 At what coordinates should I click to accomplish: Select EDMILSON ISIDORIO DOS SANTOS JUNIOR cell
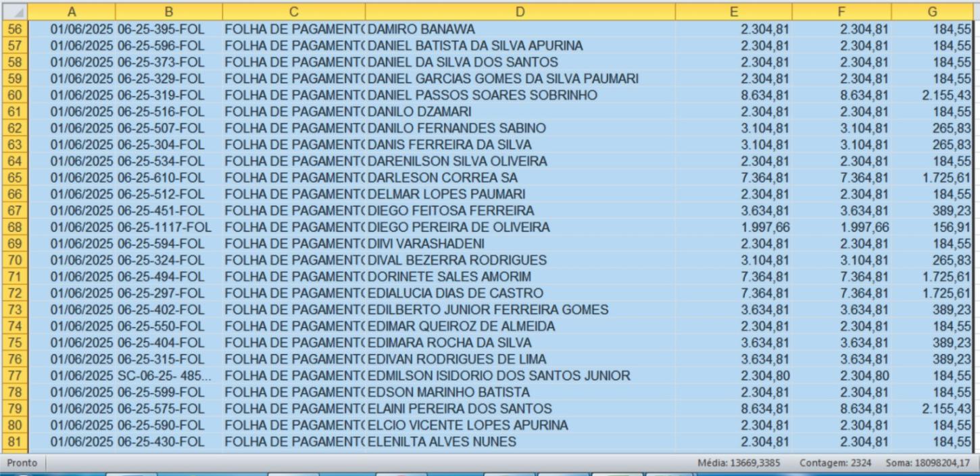(x=499, y=376)
